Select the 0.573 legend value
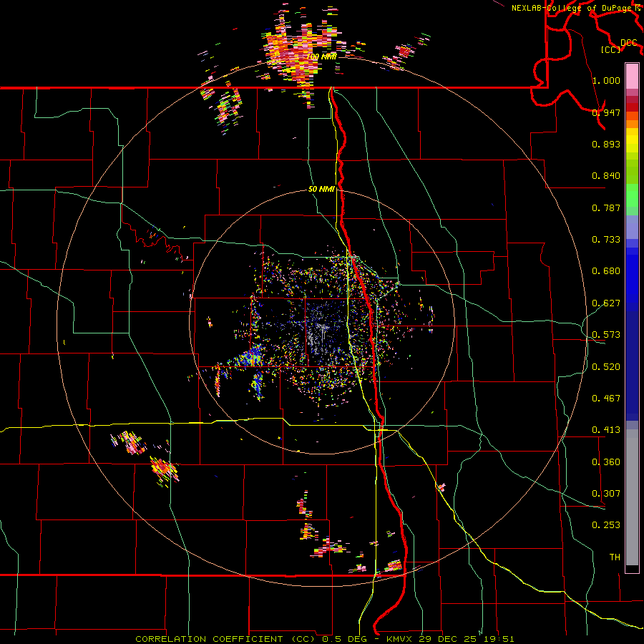 tap(606, 335)
